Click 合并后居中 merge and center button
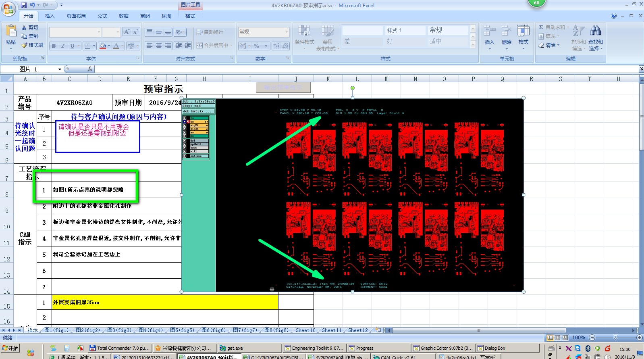This screenshot has height=359, width=644. pos(212,46)
